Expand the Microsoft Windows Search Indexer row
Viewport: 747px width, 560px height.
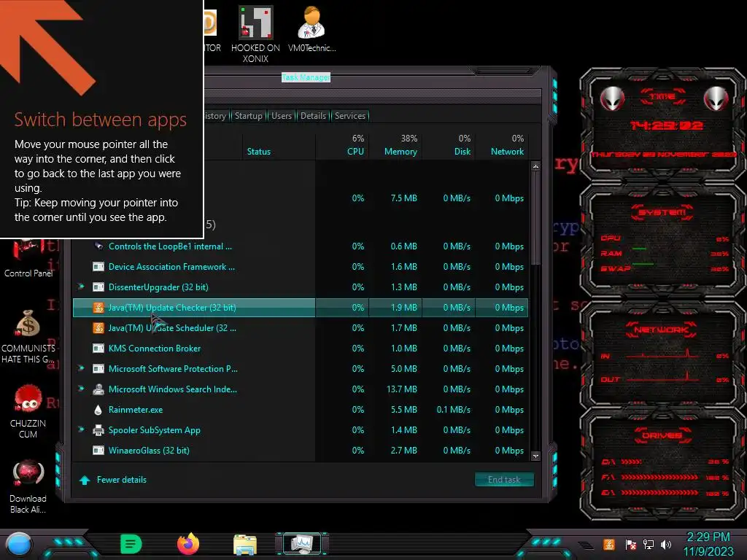pyautogui.click(x=81, y=389)
